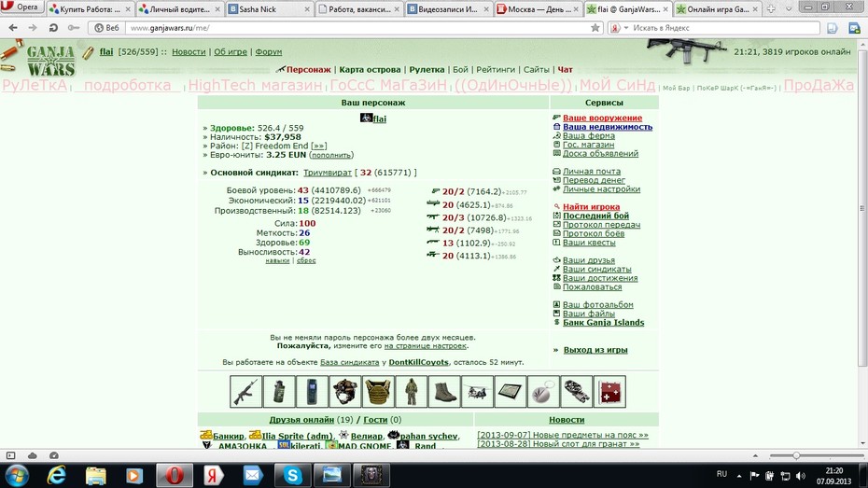
Task: Open 'Ваше вооружение' service link
Action: click(x=602, y=118)
